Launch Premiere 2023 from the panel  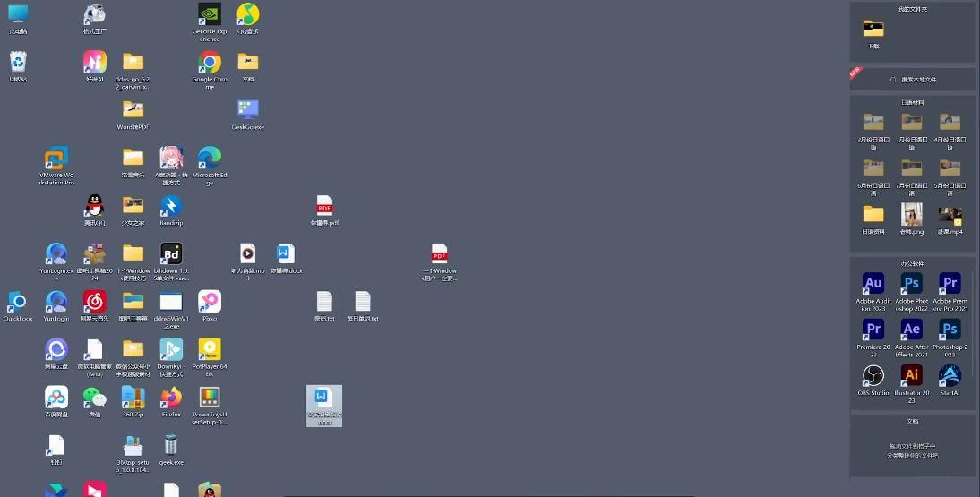click(x=873, y=330)
